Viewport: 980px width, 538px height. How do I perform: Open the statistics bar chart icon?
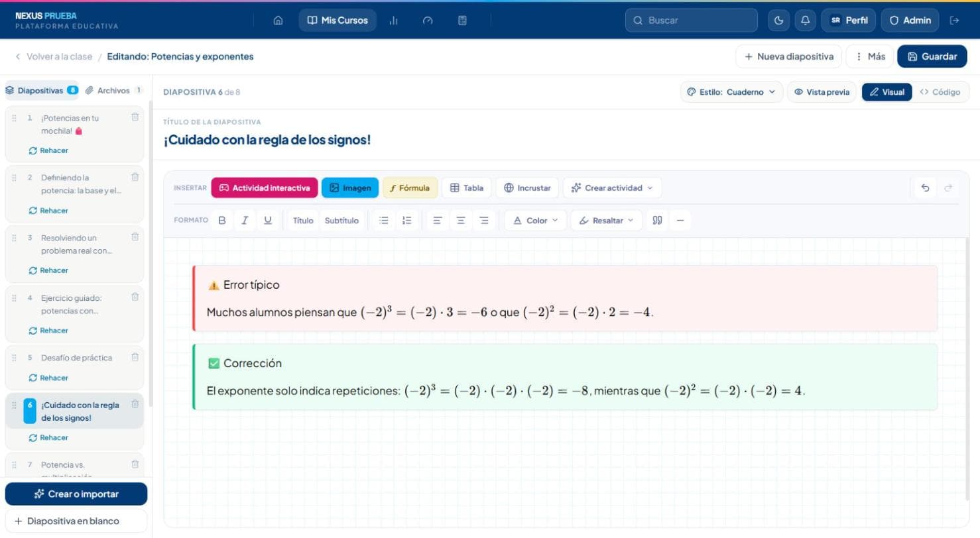(x=394, y=21)
